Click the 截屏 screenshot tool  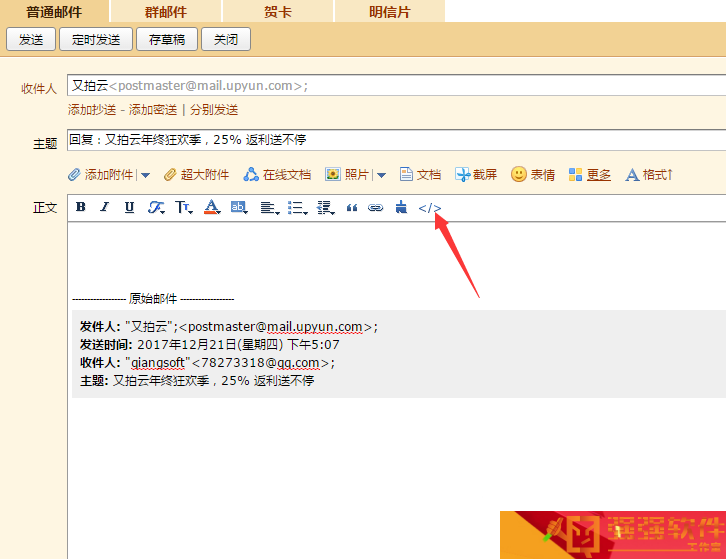pos(476,174)
